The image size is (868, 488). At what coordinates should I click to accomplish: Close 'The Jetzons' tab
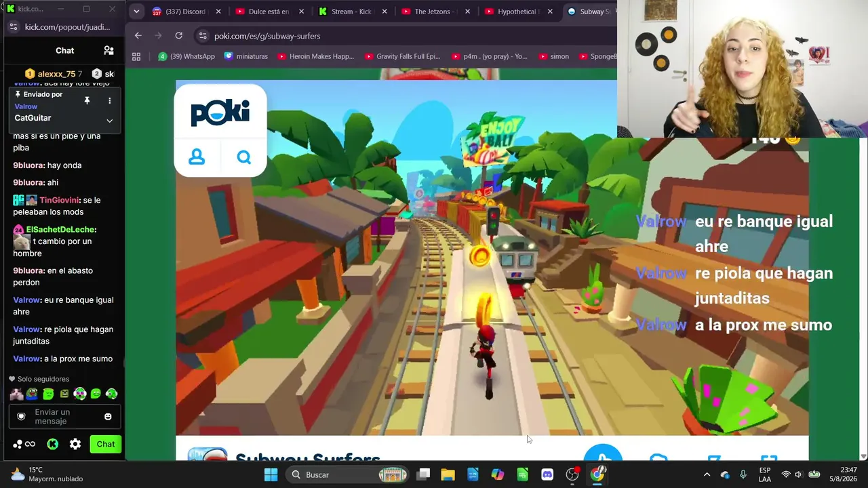click(467, 12)
